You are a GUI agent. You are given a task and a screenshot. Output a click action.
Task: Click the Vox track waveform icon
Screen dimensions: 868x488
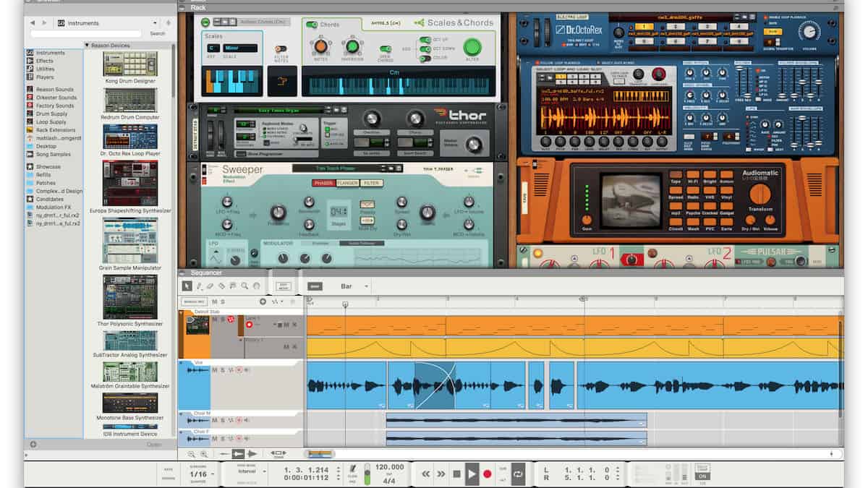point(197,370)
